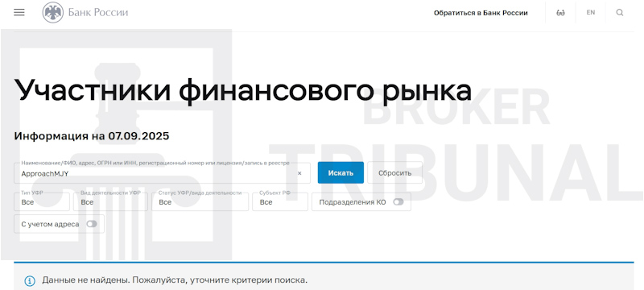
Task: Click the 'Сбросить' reset button
Action: [394, 172]
